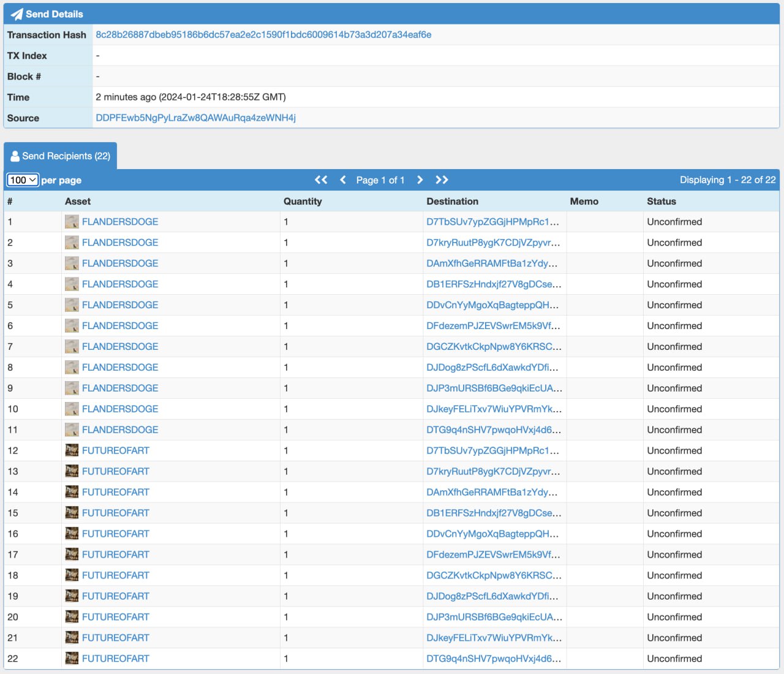
Task: Click FLANDERSDOGE thumbnail in row 11
Action: pyautogui.click(x=72, y=430)
